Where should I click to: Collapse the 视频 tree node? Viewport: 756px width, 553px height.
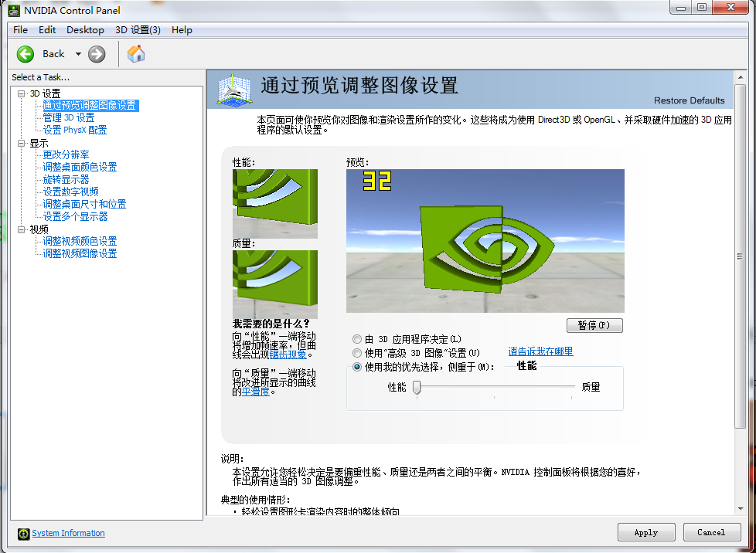[x=21, y=230]
